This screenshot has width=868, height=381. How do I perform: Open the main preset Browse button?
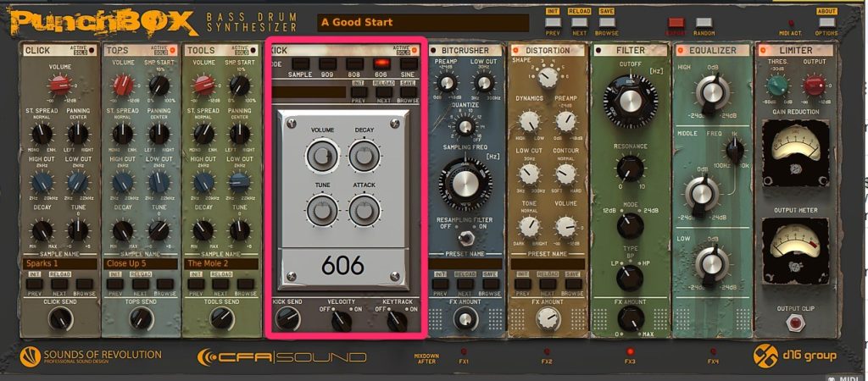(x=606, y=23)
